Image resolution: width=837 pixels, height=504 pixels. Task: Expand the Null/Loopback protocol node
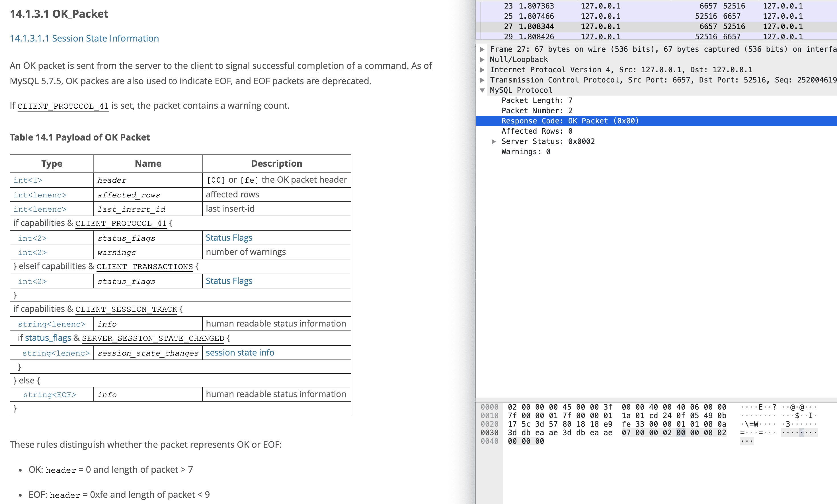[482, 59]
